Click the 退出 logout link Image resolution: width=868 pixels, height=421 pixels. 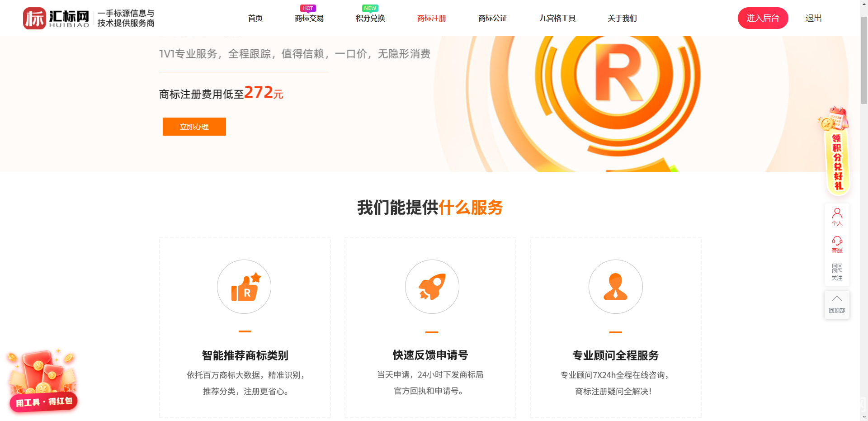point(814,18)
